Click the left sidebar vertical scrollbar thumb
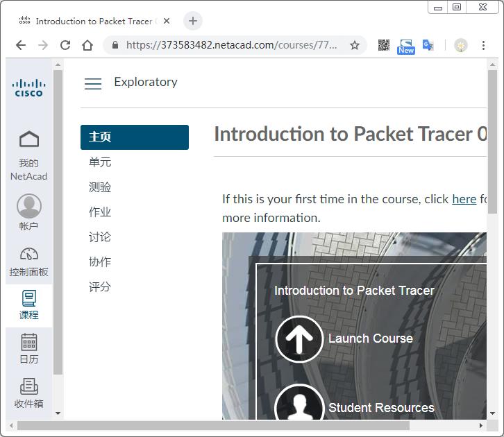 click(58, 222)
